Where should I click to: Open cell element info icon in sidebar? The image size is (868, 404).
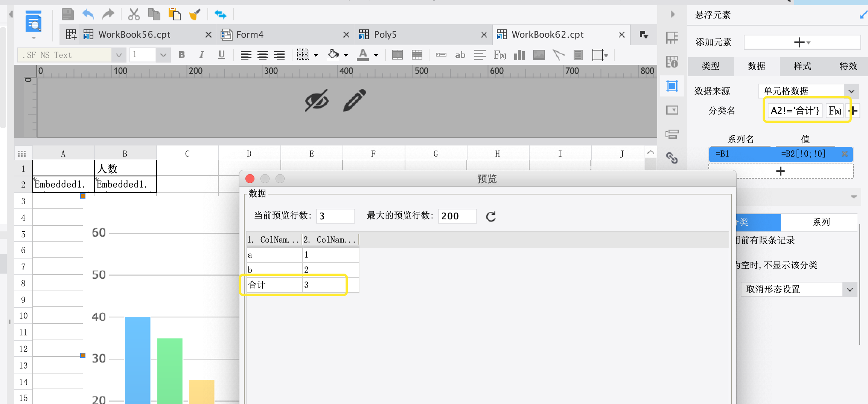pos(672,62)
